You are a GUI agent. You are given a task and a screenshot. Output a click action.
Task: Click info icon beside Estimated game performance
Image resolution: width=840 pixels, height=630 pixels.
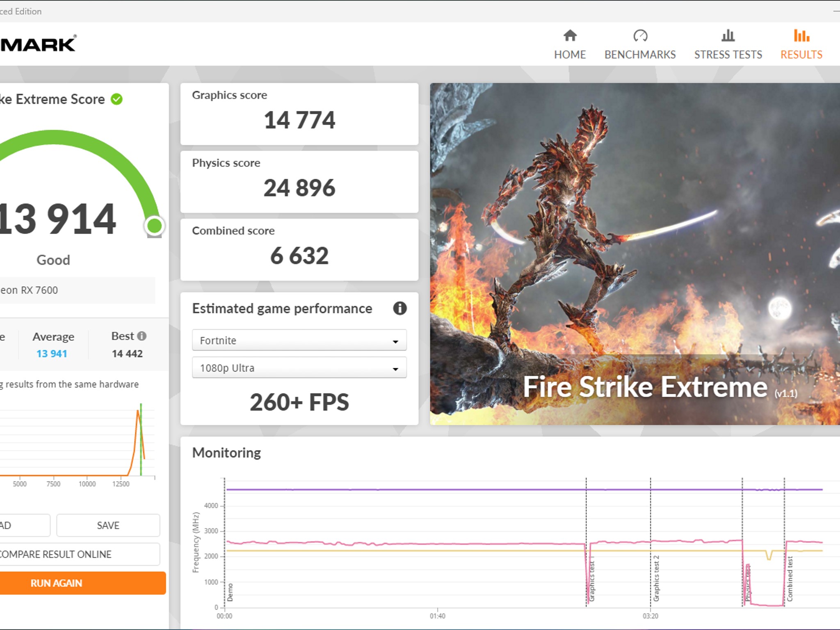point(400,308)
